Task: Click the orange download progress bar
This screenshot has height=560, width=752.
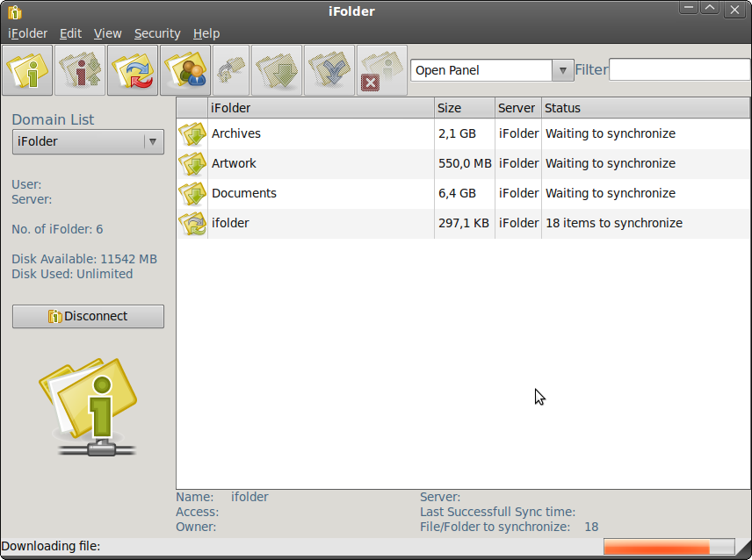Action: click(x=669, y=547)
